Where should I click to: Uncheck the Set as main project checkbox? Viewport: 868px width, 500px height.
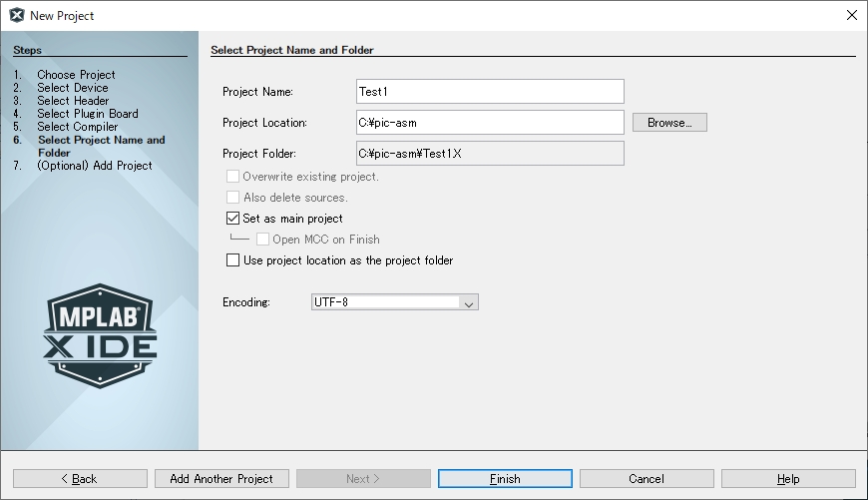tap(233, 219)
